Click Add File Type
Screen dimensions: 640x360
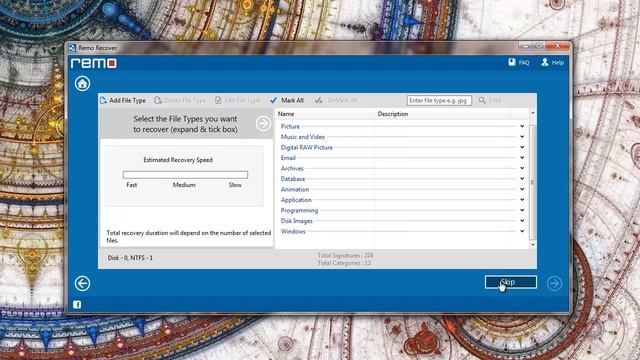click(x=123, y=100)
